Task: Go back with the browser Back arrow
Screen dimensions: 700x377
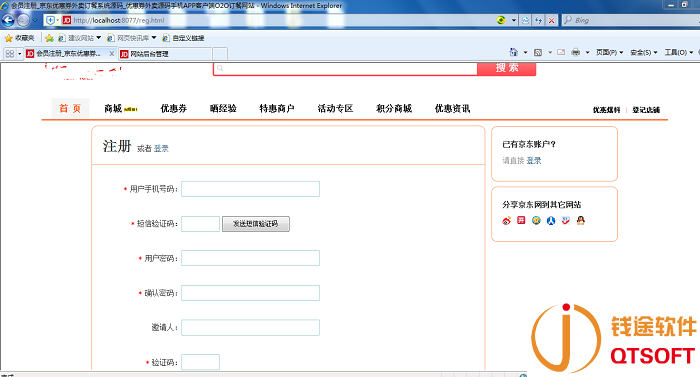Action: pyautogui.click(x=8, y=20)
